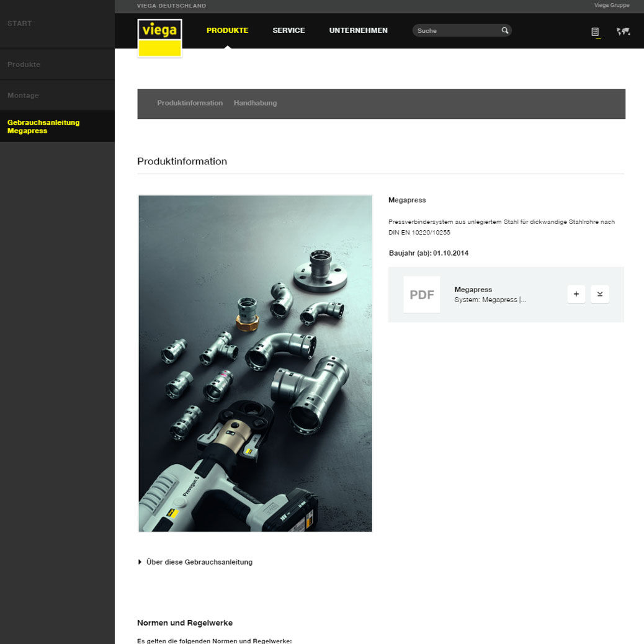Select Produkte in the sidebar

tap(58, 65)
